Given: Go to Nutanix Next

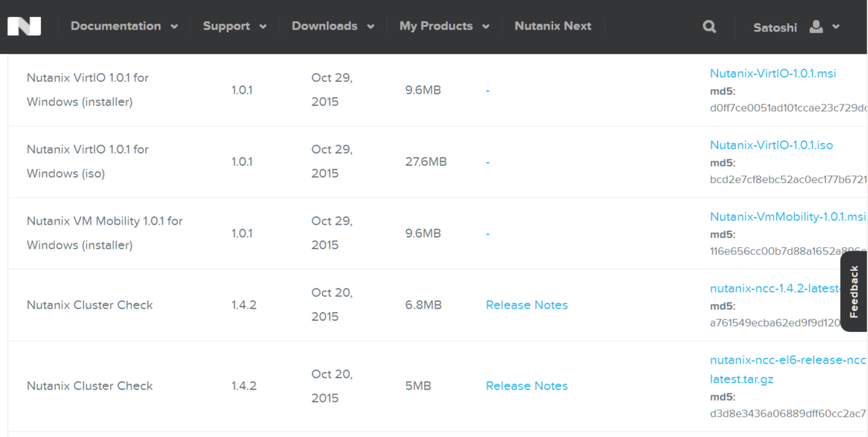Looking at the screenshot, I should (552, 26).
